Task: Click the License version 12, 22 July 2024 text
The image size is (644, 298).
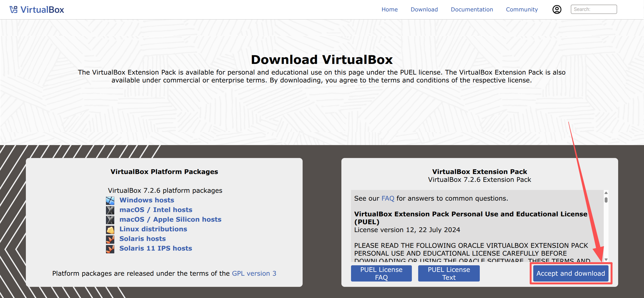Action: pyautogui.click(x=407, y=230)
